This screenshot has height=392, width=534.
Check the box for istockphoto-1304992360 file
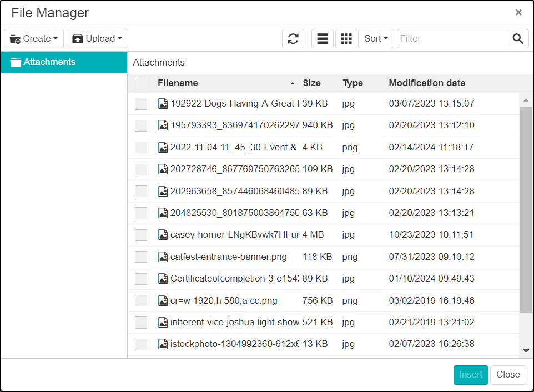tap(141, 344)
